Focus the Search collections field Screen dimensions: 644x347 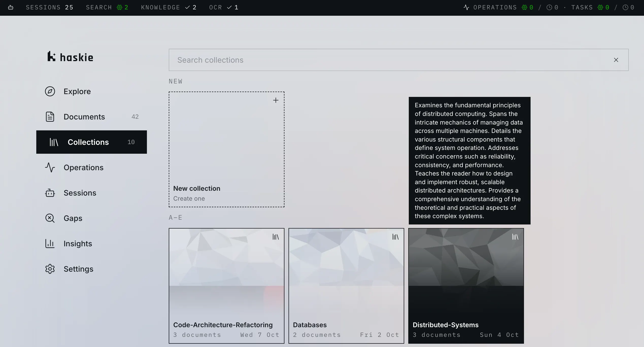(399, 60)
